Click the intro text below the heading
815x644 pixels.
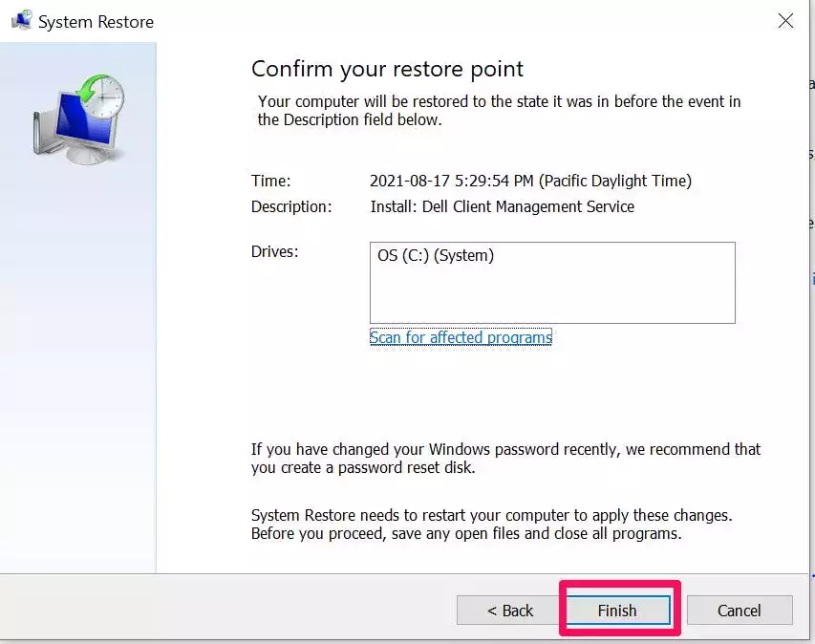point(499,111)
